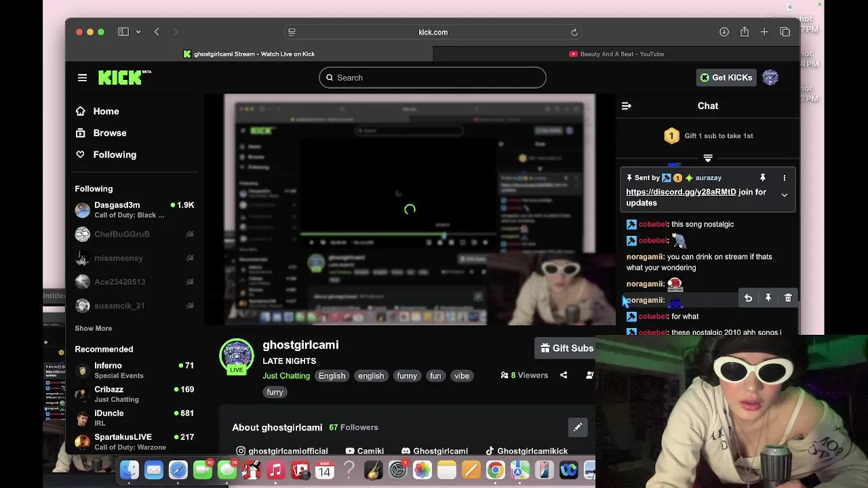Go to Home in sidebar
This screenshot has height=488, width=868.
[x=106, y=111]
